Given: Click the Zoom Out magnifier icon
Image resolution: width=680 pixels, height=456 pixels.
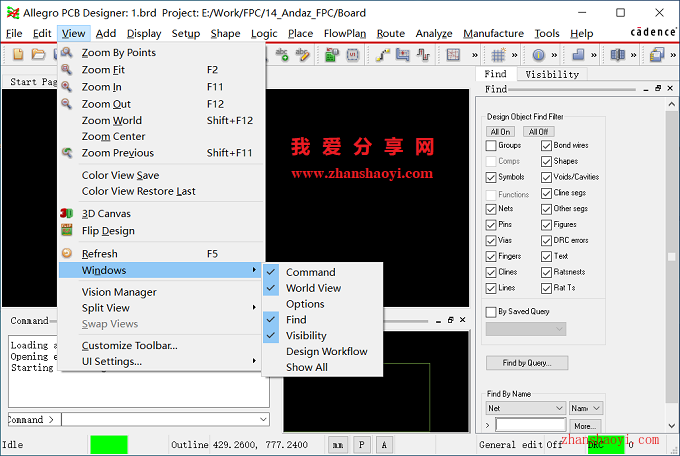Looking at the screenshot, I should pyautogui.click(x=66, y=104).
